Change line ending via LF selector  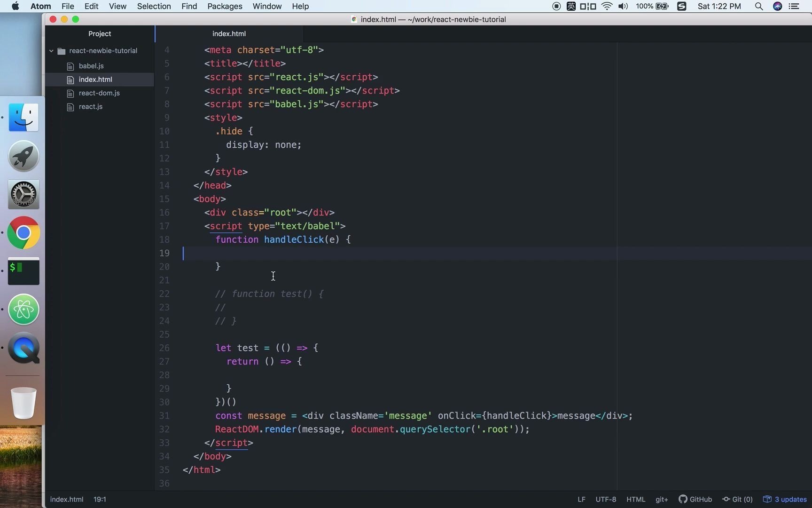click(x=581, y=500)
